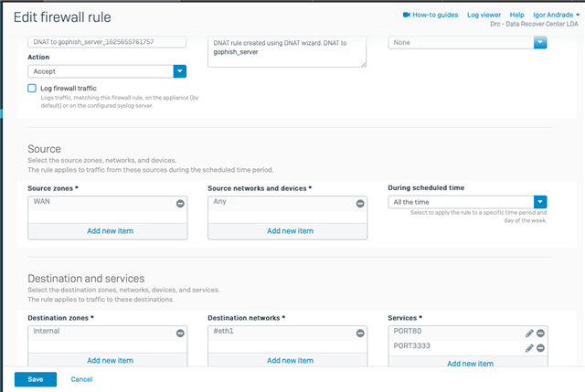Image resolution: width=585 pixels, height=392 pixels.
Task: Cancel editing the firewall rule
Action: [81, 379]
